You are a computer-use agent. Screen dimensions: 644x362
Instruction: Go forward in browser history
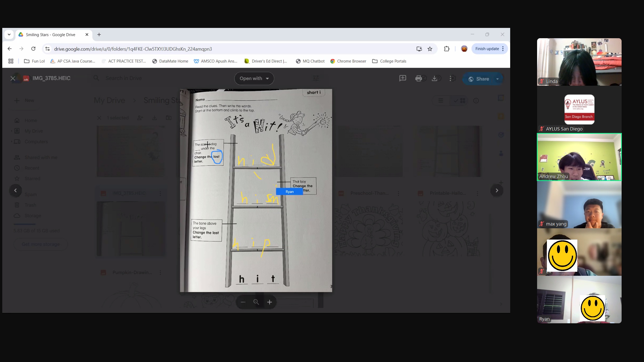(x=21, y=49)
